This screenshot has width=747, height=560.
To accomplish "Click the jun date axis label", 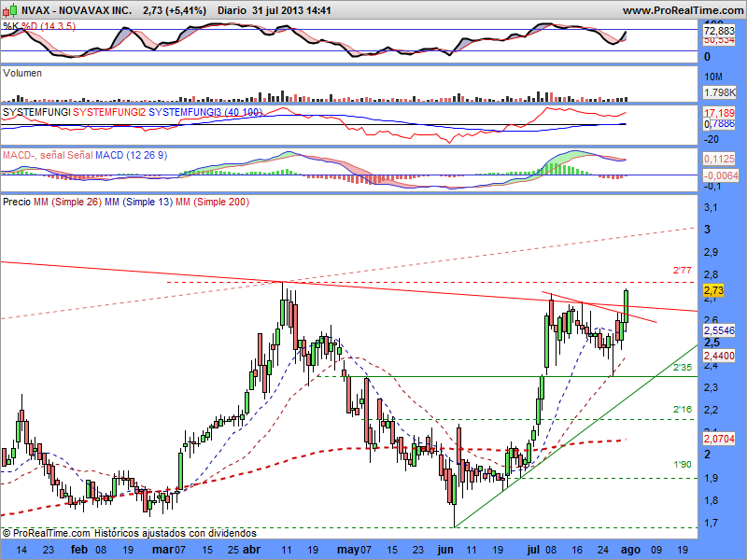I will (x=445, y=550).
